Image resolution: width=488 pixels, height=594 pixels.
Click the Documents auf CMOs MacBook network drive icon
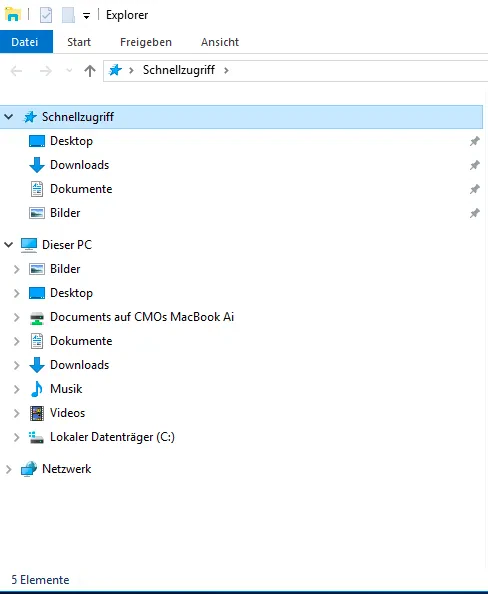[x=37, y=317]
